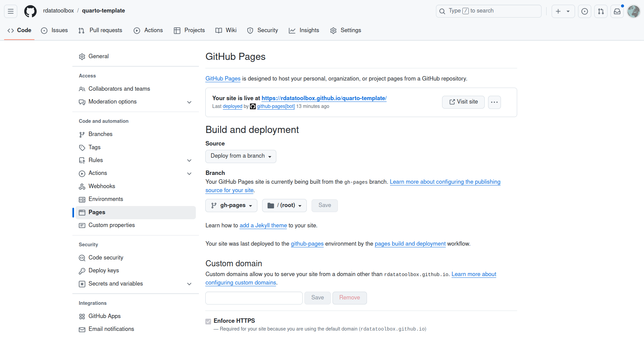Open Learn more about configuring custom domains link
Image resolution: width=644 pixels, height=339 pixels.
474,274
